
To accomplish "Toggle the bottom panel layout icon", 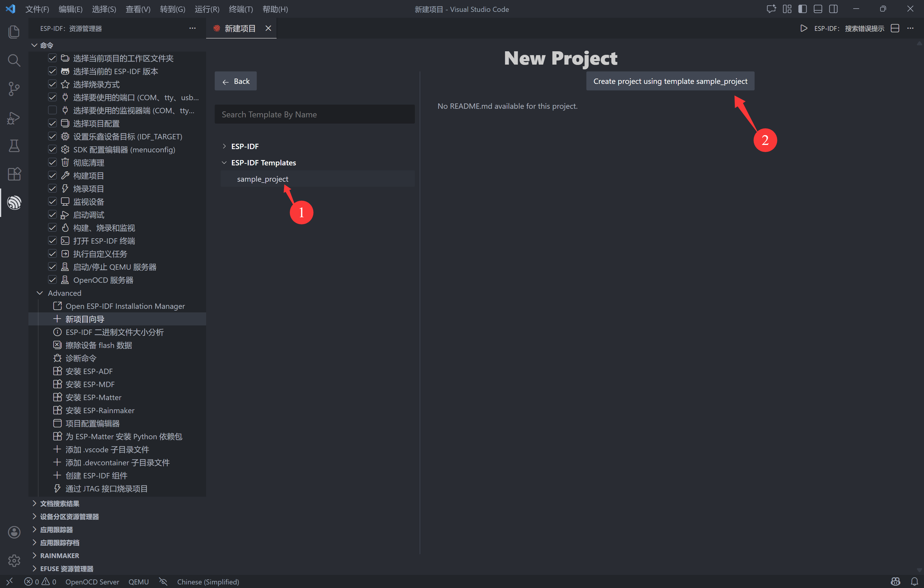I will tap(818, 9).
